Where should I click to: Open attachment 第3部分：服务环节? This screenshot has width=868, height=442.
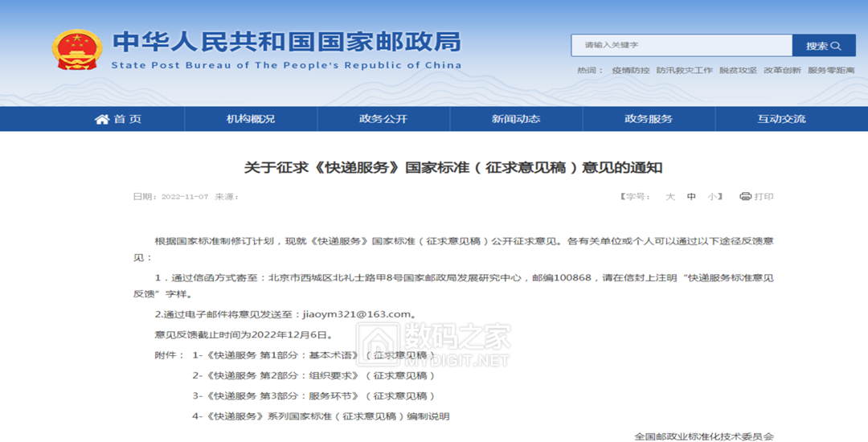(313, 396)
